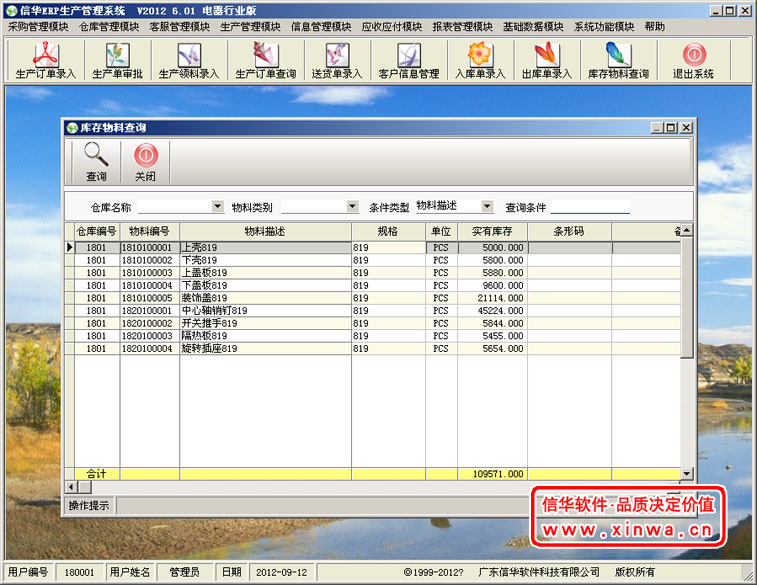Expand the 条件类型 dropdown
Image resolution: width=757 pixels, height=585 pixels.
(x=488, y=207)
